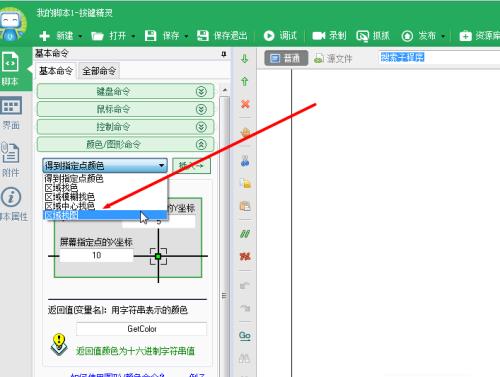Click the cut scissors icon
Image resolution: width=500 pixels, height=377 pixels.
coord(245,161)
